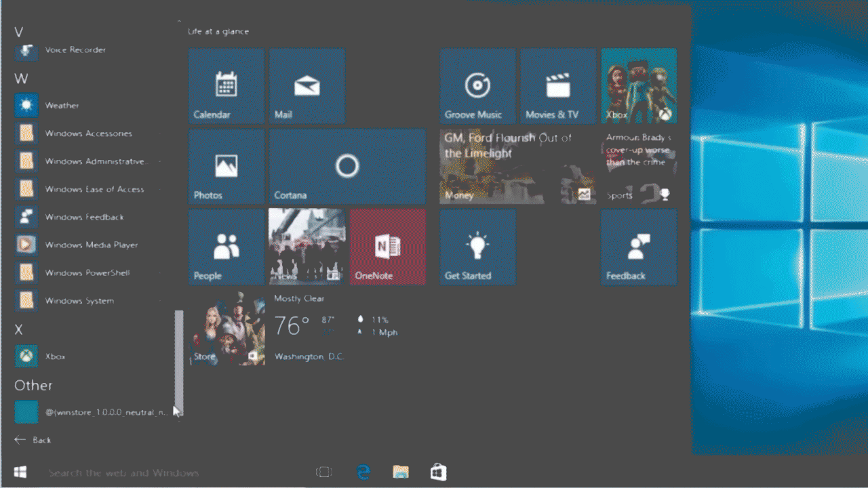Open the Washington, D.C. weather tile
The height and width of the screenshot is (488, 868).
coord(348,328)
